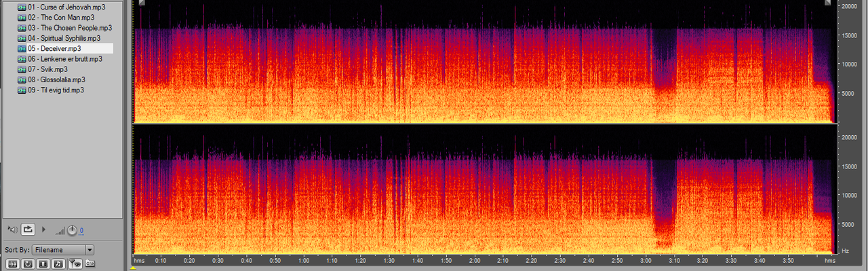Adjust the preview volume knob
The height and width of the screenshot is (271, 868).
point(72,230)
